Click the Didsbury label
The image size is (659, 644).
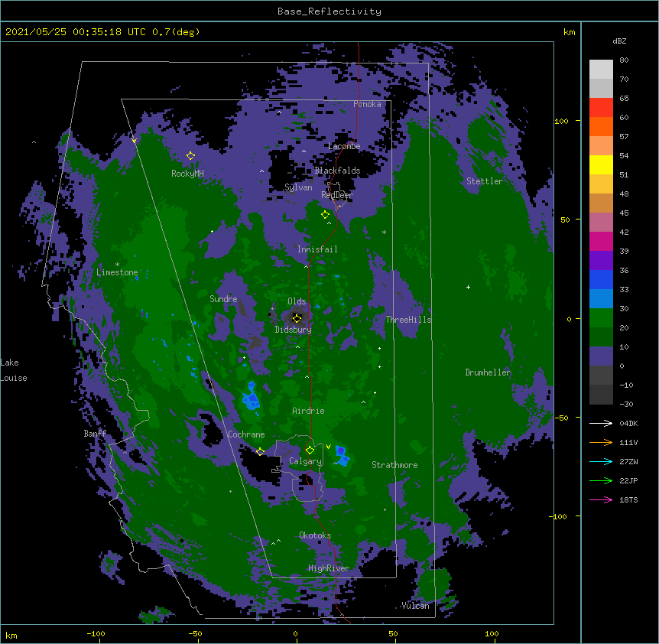coord(294,330)
